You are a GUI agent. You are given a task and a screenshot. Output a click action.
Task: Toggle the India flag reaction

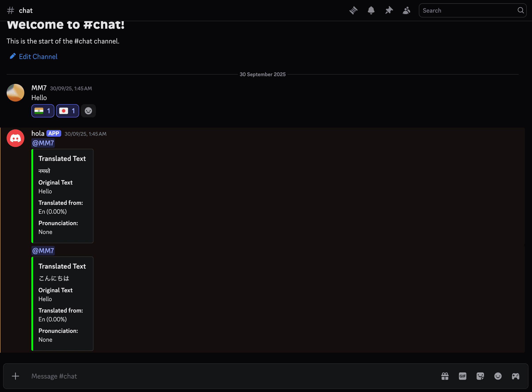(x=43, y=111)
